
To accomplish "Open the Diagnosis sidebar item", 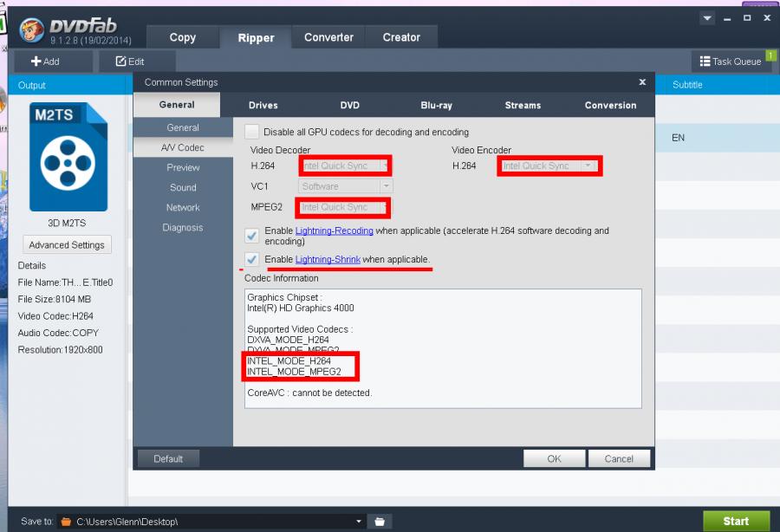I will 183,227.
